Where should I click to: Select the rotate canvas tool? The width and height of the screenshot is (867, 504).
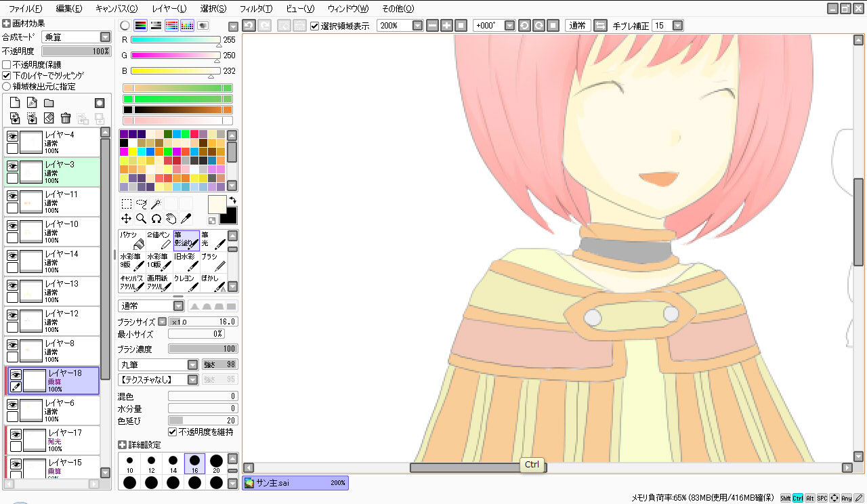point(156,218)
